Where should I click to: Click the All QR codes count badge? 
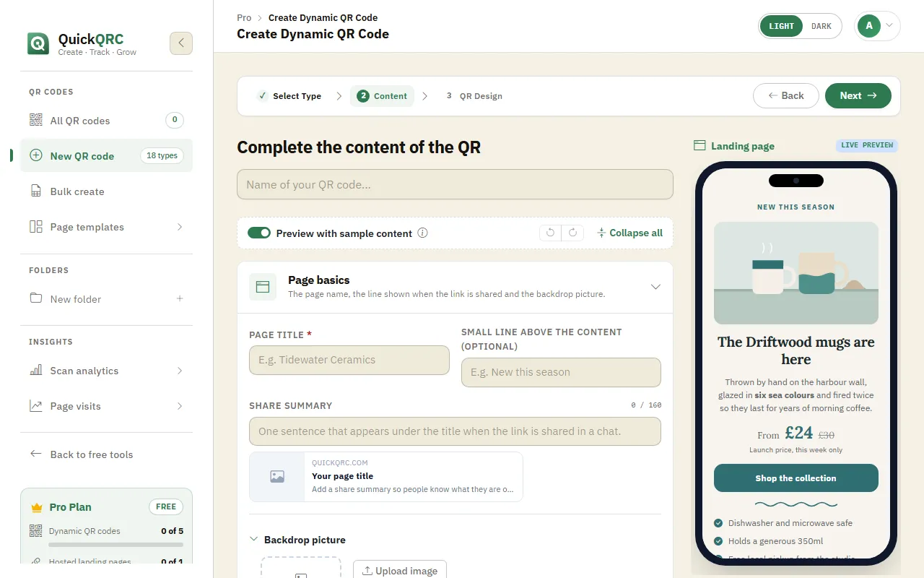[174, 120]
